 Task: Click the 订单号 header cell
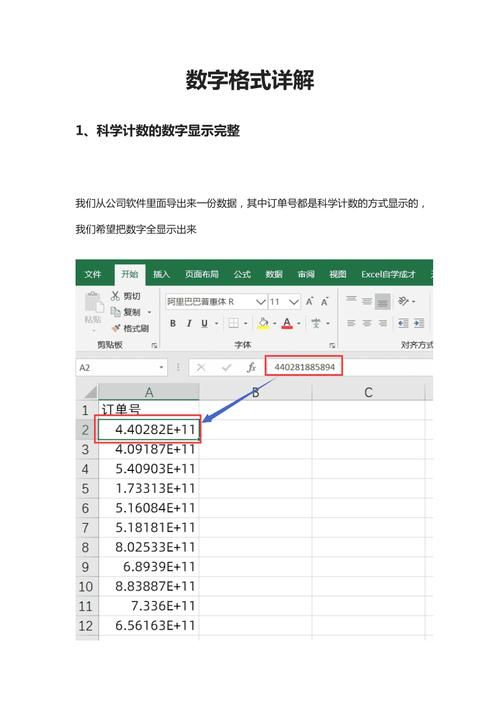click(149, 410)
